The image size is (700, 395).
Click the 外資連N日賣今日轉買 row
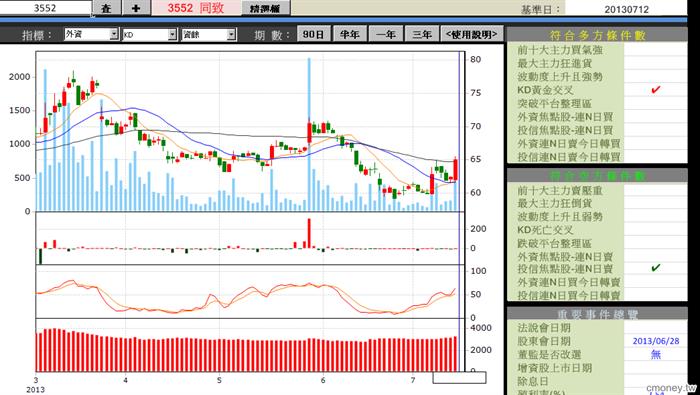[x=597, y=144]
